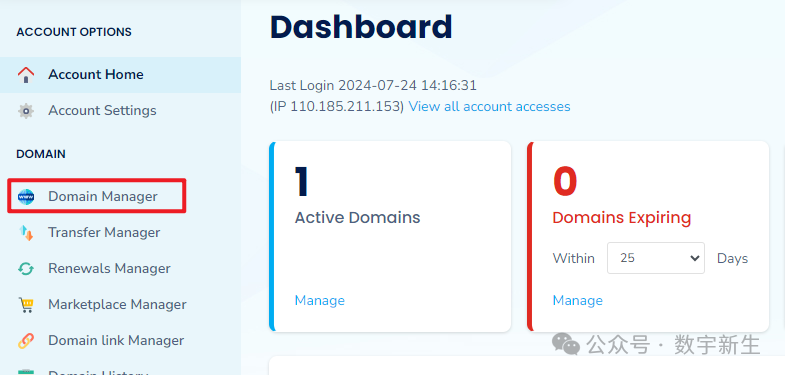
Task: Click the Domain Manager www globe icon
Action: coord(26,197)
